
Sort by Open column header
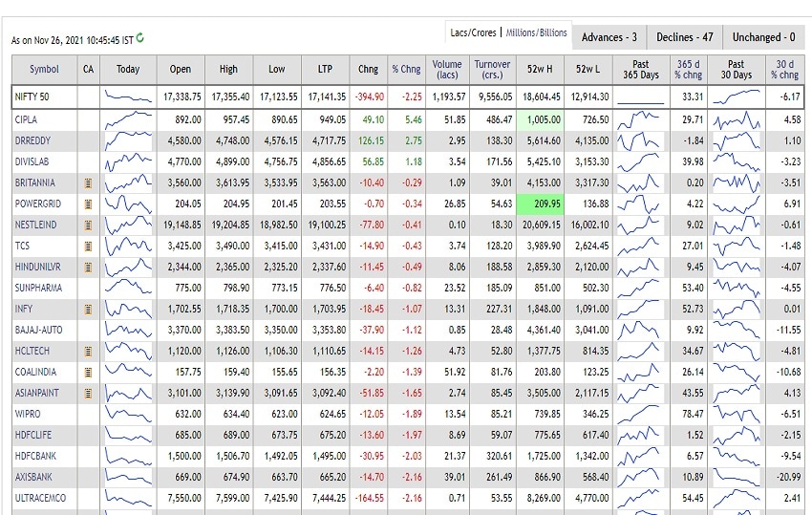pyautogui.click(x=181, y=69)
